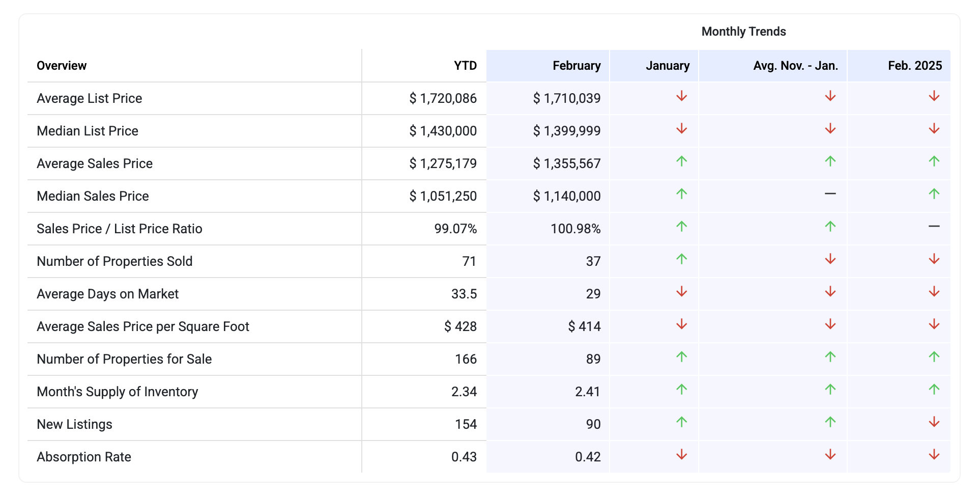Select the February column header

(x=577, y=66)
